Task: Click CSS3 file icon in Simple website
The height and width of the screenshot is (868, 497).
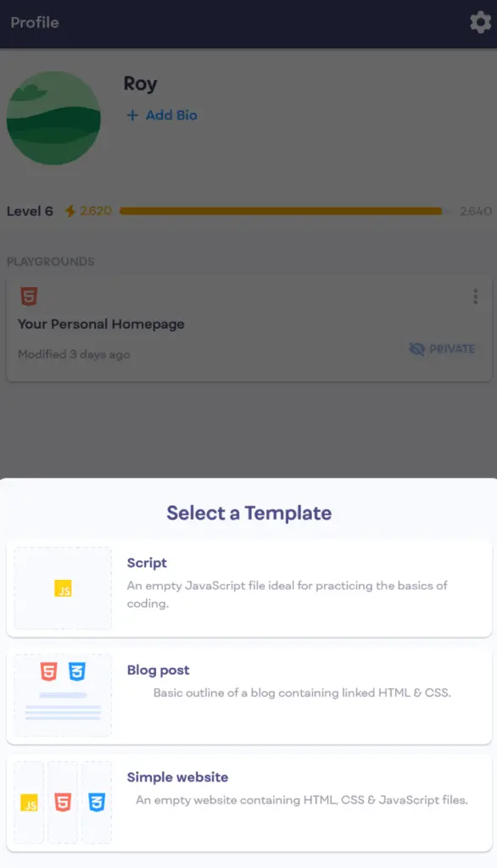Action: pyautogui.click(x=97, y=802)
